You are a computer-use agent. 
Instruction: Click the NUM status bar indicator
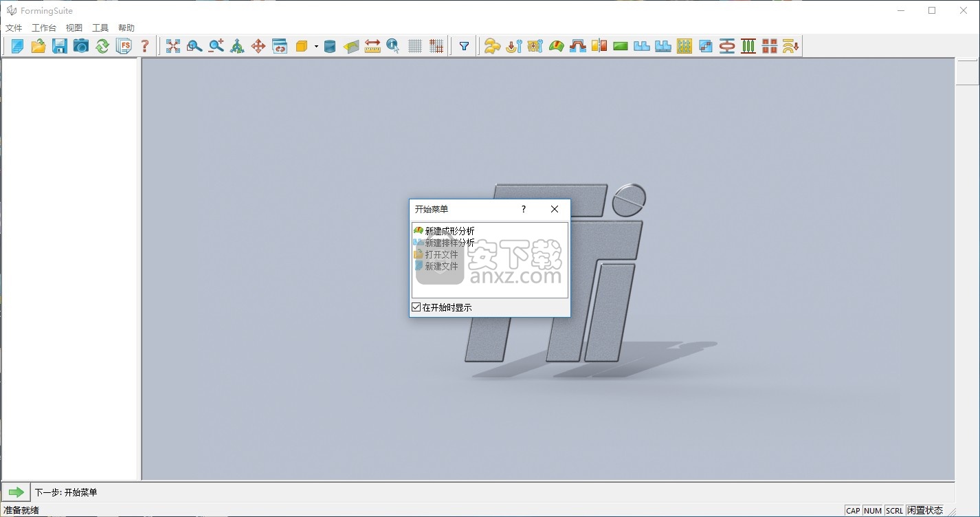click(x=873, y=510)
